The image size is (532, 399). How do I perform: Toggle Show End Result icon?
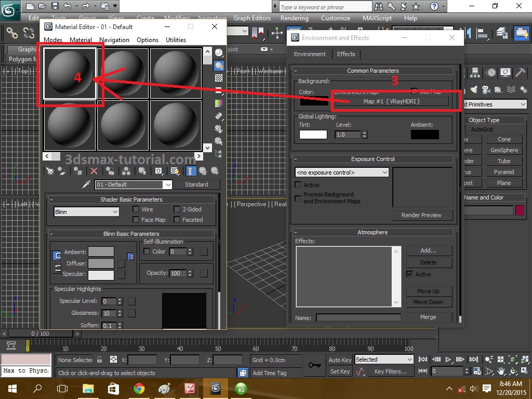click(191, 171)
